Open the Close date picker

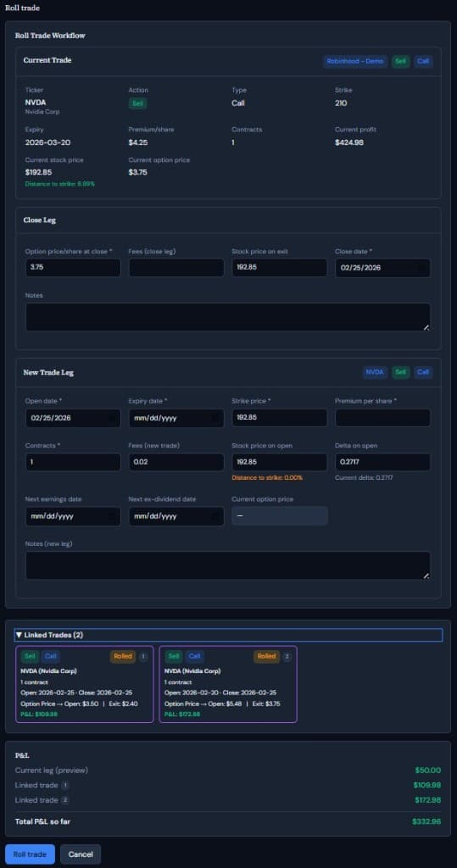click(382, 267)
